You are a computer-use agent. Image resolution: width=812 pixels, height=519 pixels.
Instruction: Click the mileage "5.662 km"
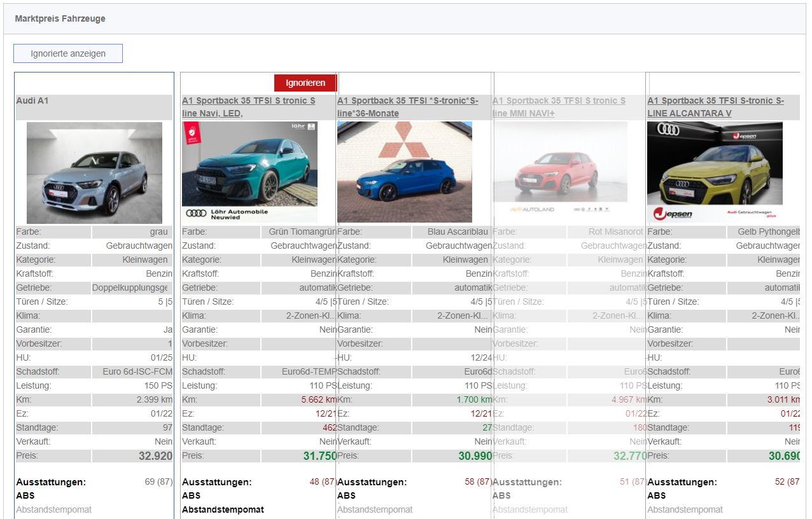[x=319, y=400]
